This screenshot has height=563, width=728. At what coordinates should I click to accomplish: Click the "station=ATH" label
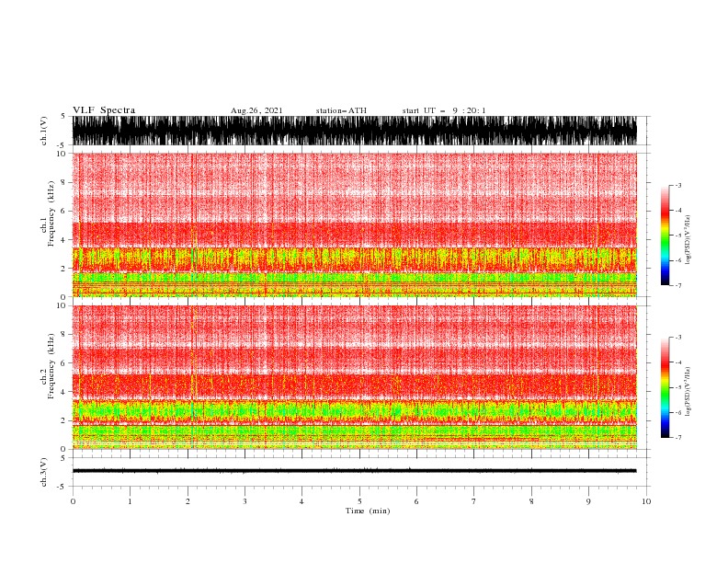pyautogui.click(x=341, y=110)
